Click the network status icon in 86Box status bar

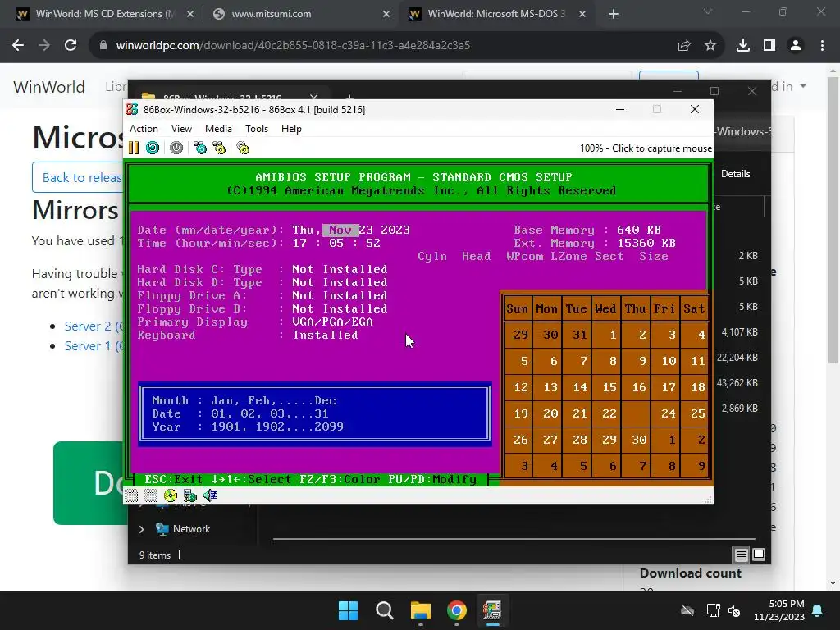click(x=190, y=495)
